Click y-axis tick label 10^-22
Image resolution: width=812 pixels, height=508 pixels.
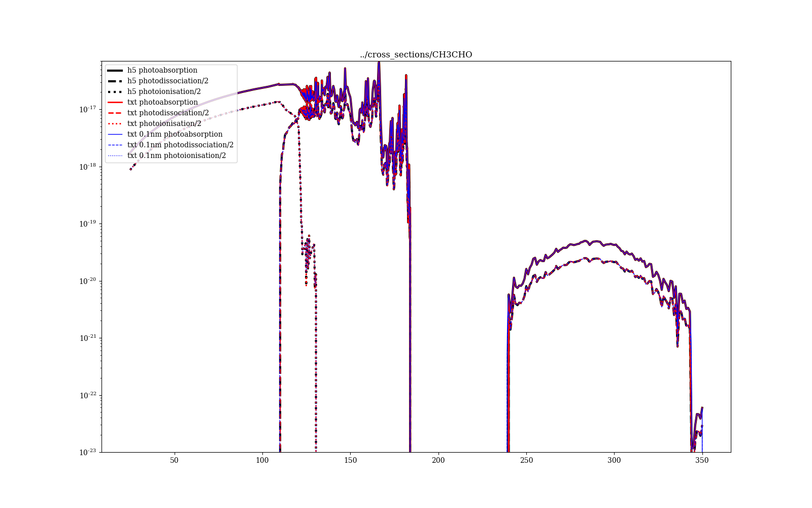pos(88,395)
